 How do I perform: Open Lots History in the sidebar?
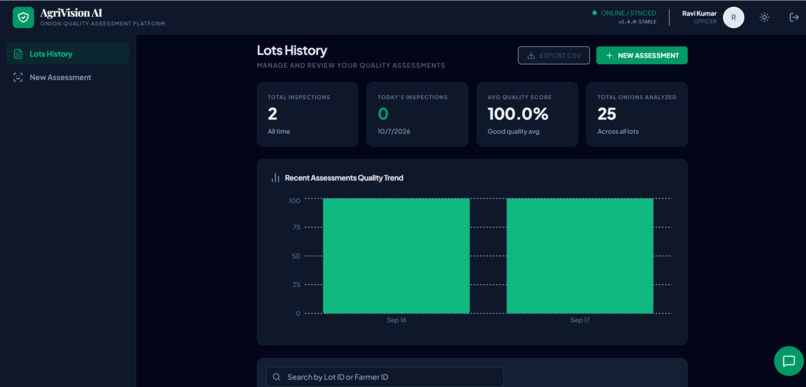68,54
